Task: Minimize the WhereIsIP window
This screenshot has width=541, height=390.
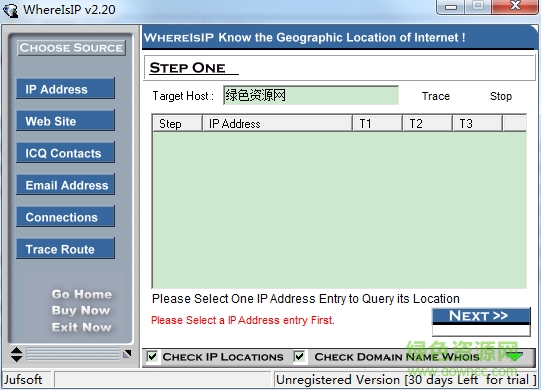Action: click(x=451, y=7)
